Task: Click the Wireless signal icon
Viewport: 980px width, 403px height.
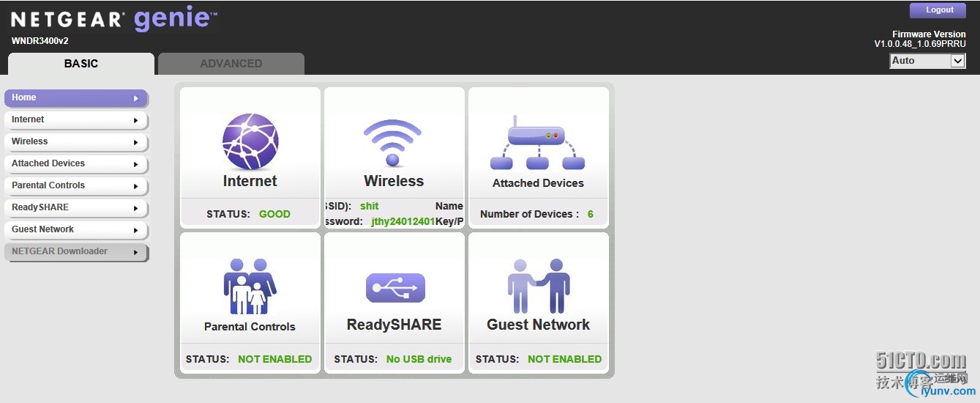Action: 393,144
